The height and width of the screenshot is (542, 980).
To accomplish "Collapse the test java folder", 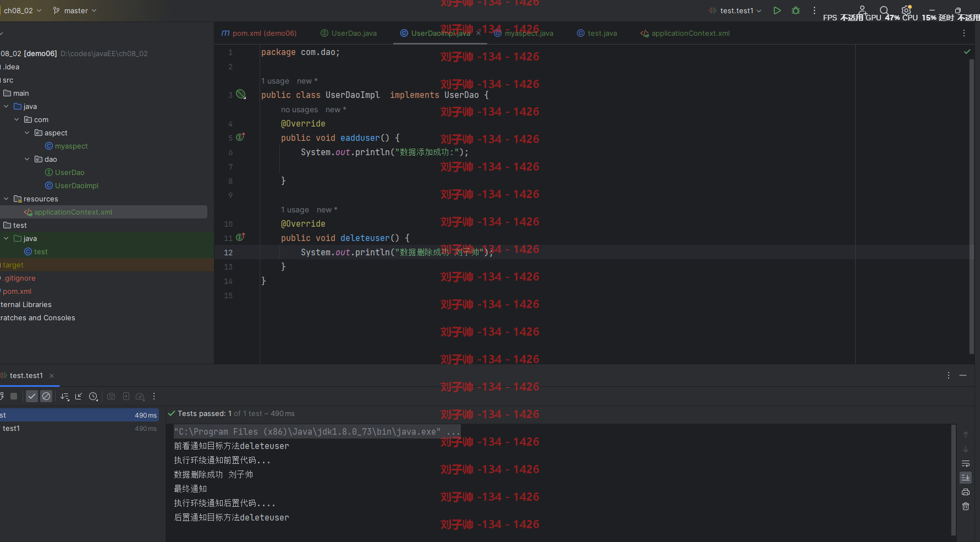I will tap(6, 238).
